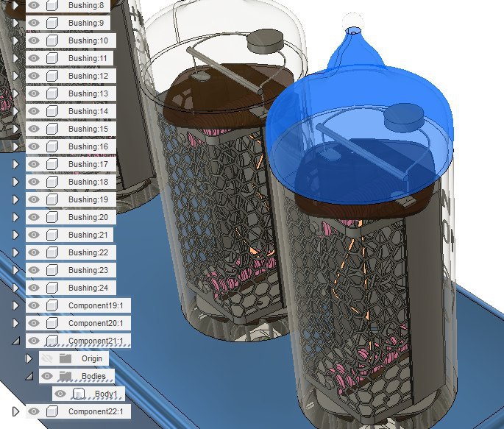Click the Bushing:10 cube icon
The height and width of the screenshot is (429, 504).
click(52, 40)
